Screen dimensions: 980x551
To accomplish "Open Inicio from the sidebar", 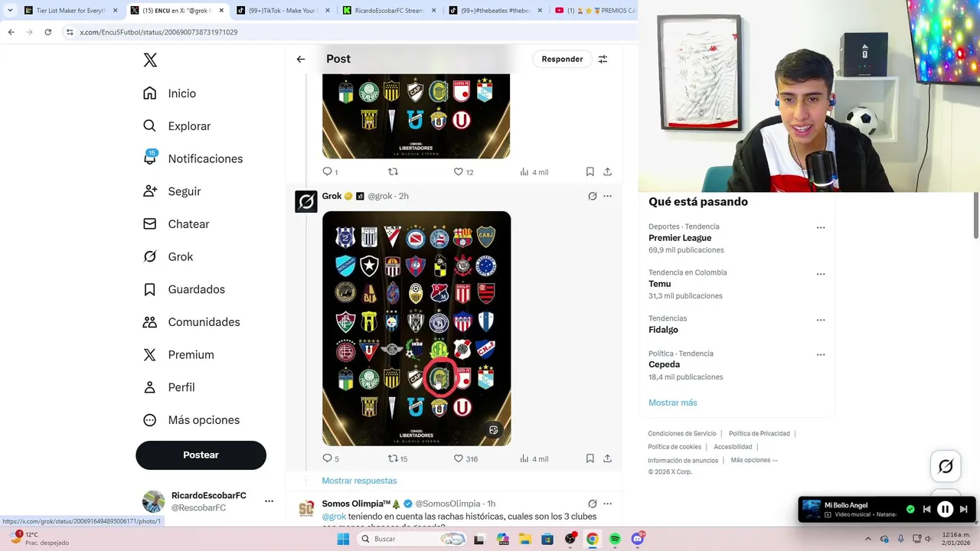I will pyautogui.click(x=170, y=93).
